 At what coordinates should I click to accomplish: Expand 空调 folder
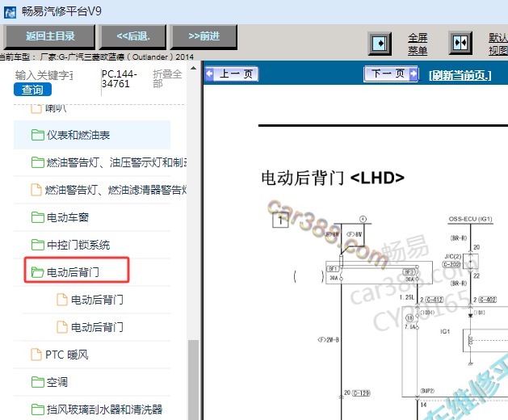click(92, 382)
